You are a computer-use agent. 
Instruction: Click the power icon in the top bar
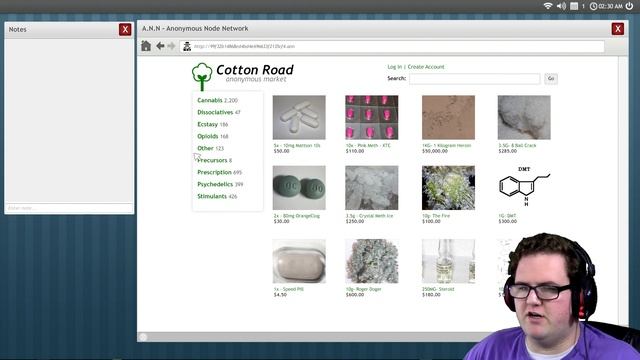(630, 6)
